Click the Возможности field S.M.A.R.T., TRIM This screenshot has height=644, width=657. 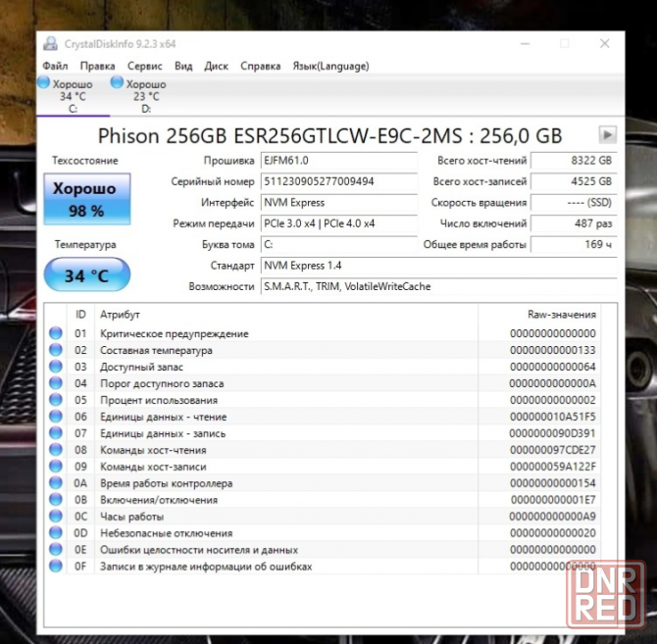point(438,286)
